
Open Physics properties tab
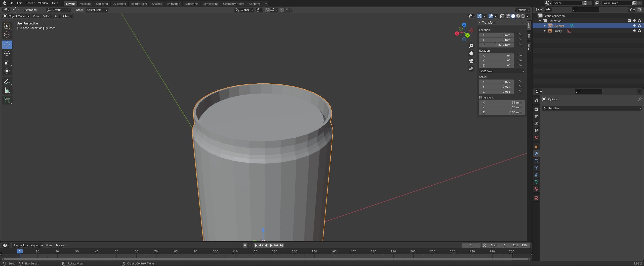click(536, 168)
